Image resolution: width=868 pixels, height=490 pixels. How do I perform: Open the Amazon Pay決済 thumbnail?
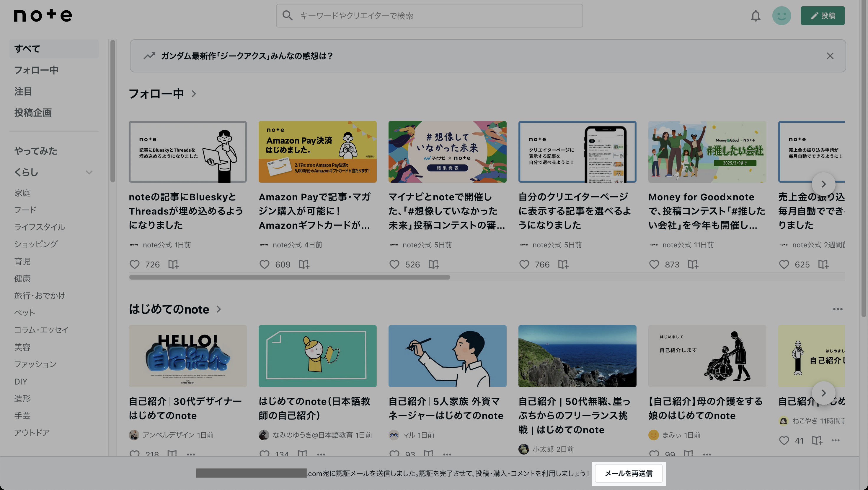coord(317,152)
